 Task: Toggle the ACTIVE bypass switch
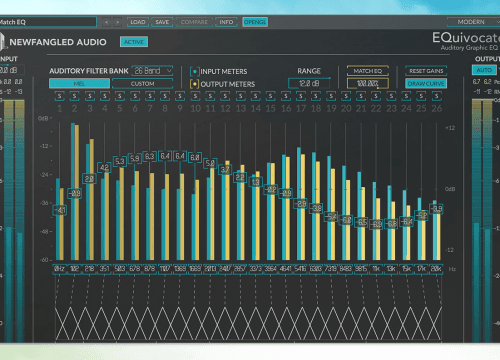pyautogui.click(x=134, y=42)
